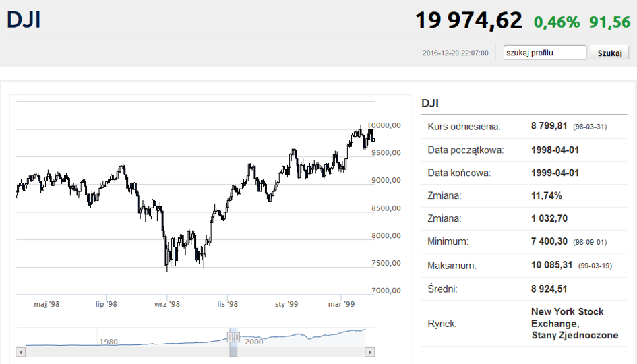Click the DJI index title in header
Screen dimensions: 637x364
[x=24, y=20]
